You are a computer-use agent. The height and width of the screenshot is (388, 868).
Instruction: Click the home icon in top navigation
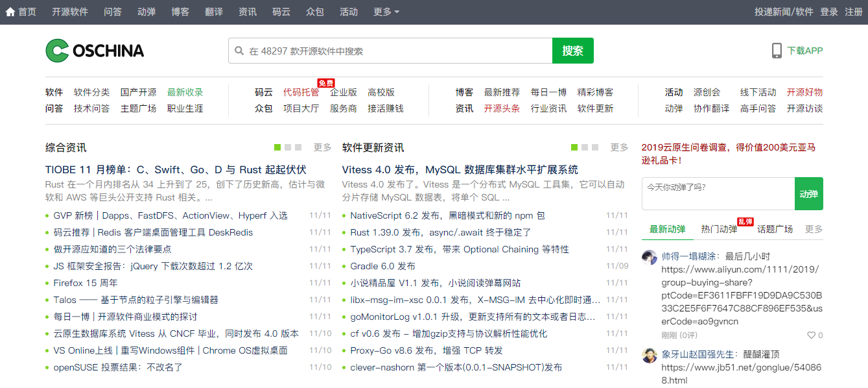pos(10,12)
